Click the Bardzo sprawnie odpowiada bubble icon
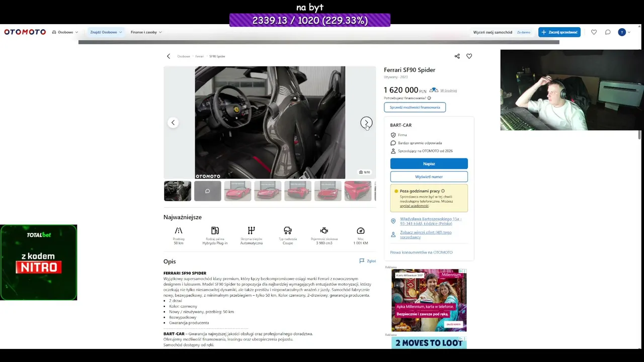This screenshot has height=362, width=644. click(393, 143)
